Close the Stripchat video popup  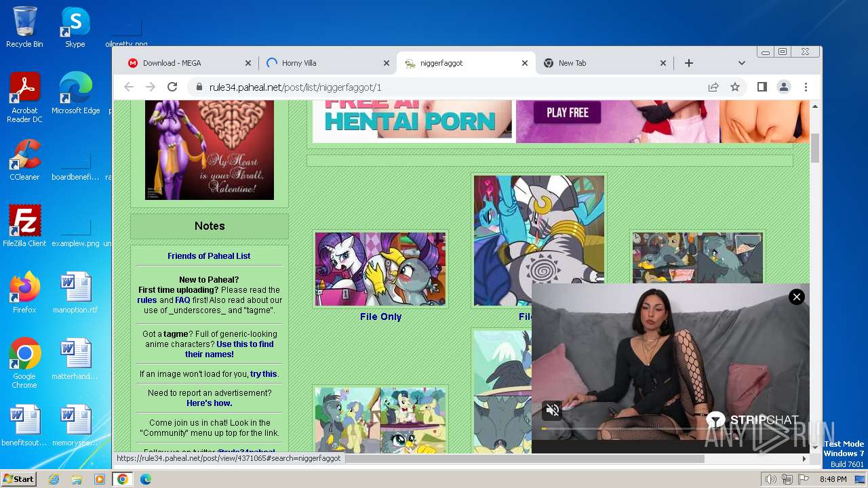(x=797, y=297)
